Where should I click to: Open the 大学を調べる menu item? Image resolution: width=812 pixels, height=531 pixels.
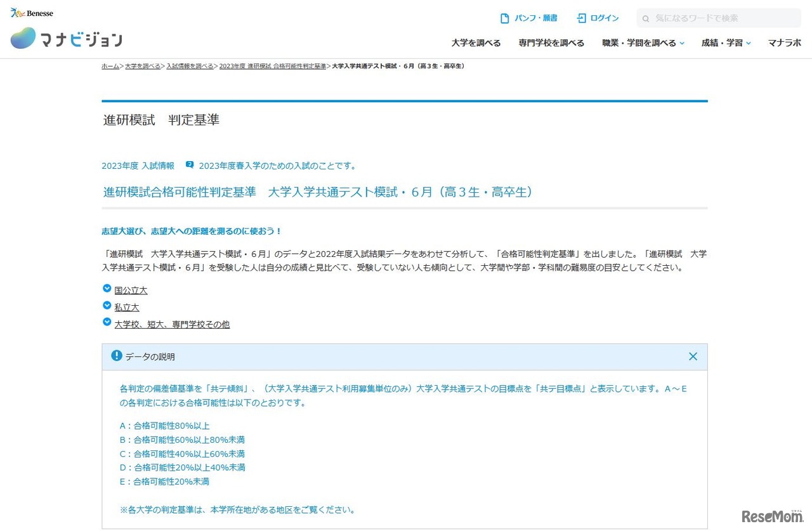tap(476, 43)
